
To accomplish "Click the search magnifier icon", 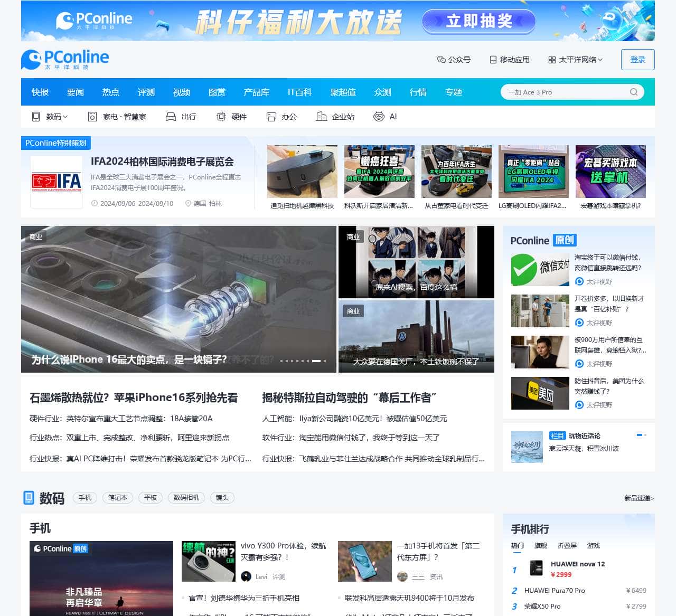I will tap(634, 92).
